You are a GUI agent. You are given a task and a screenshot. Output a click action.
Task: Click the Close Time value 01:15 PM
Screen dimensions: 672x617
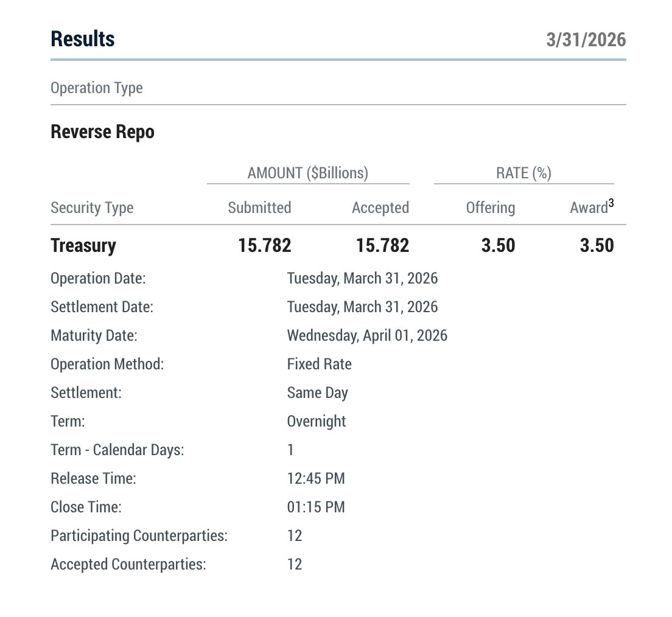(315, 507)
